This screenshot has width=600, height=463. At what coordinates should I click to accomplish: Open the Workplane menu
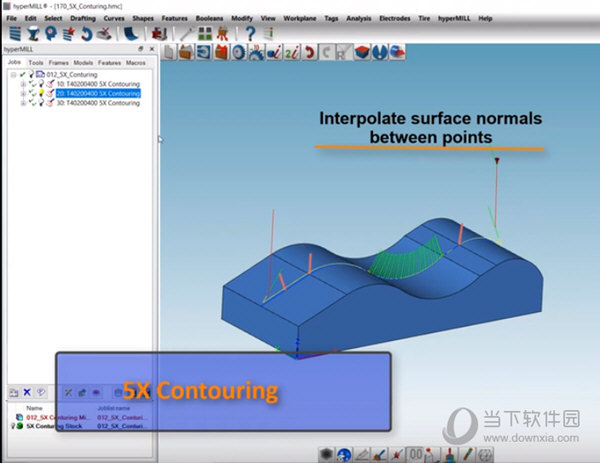coord(300,18)
